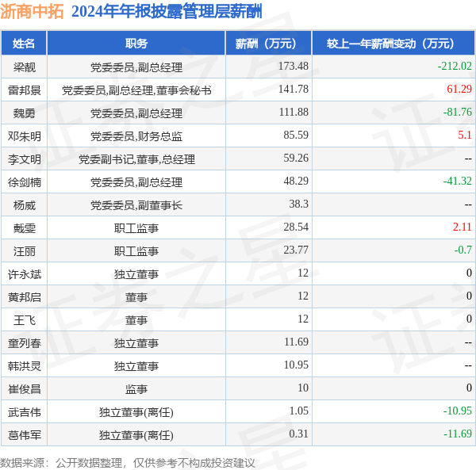Click the name 雷邦景
The image size is (476, 470).
25,90
